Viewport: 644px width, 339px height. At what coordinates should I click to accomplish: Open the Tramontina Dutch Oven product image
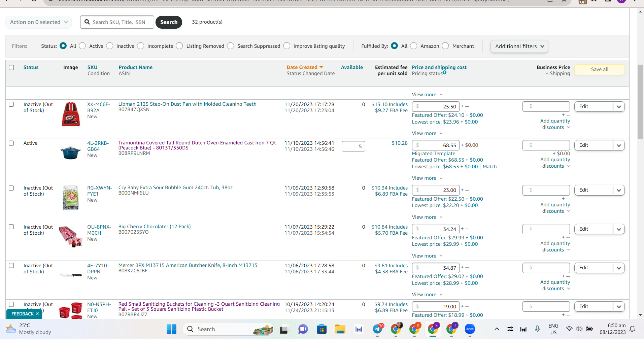pyautogui.click(x=71, y=152)
